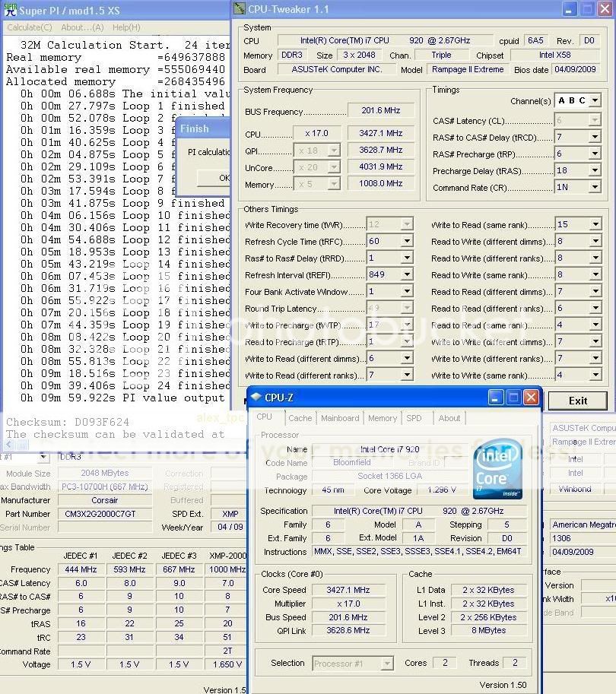The height and width of the screenshot is (694, 616).
Task: Click the Super PI horizontal scrollbar
Action: tap(117, 445)
